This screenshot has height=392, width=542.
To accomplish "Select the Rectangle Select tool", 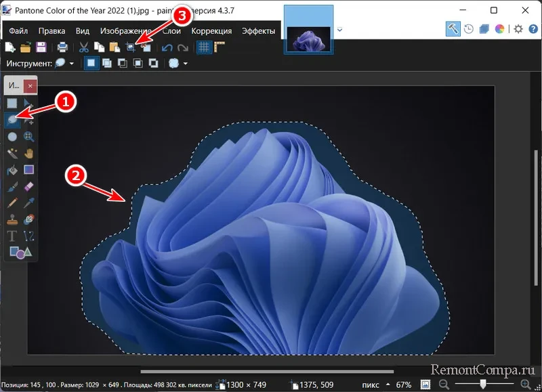I will click(12, 103).
